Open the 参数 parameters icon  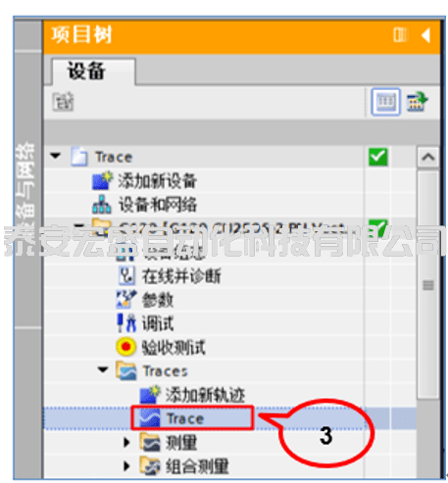126,299
